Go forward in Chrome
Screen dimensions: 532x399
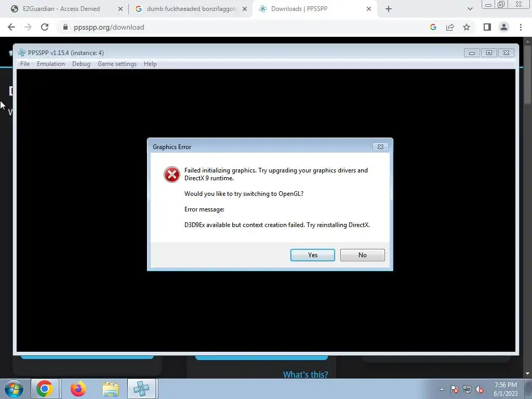[x=28, y=27]
